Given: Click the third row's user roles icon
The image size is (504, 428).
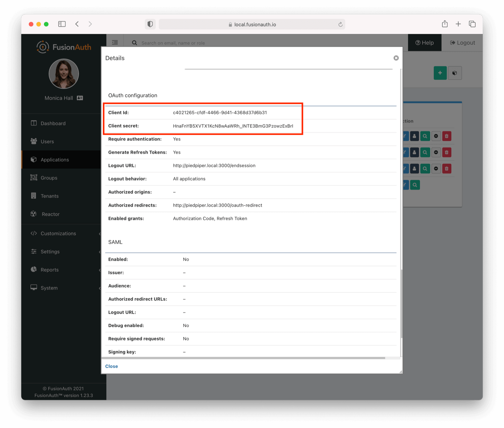Looking at the screenshot, I should click(414, 169).
